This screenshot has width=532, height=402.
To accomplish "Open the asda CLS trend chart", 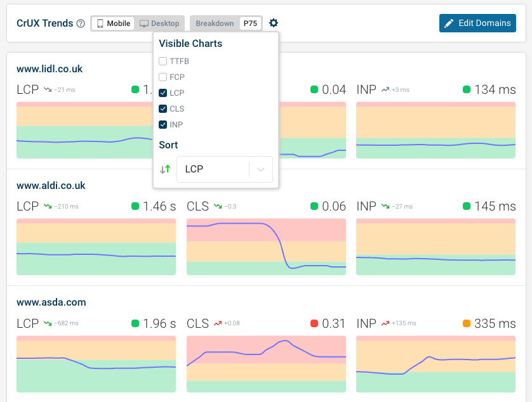I will point(267,364).
